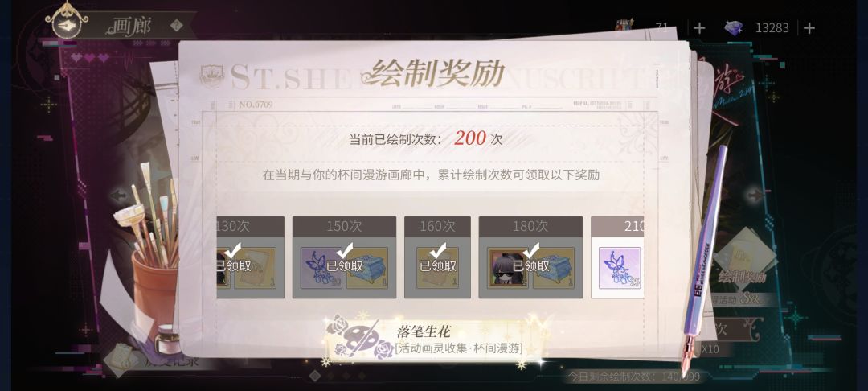Open the question mark help icon

[176, 25]
